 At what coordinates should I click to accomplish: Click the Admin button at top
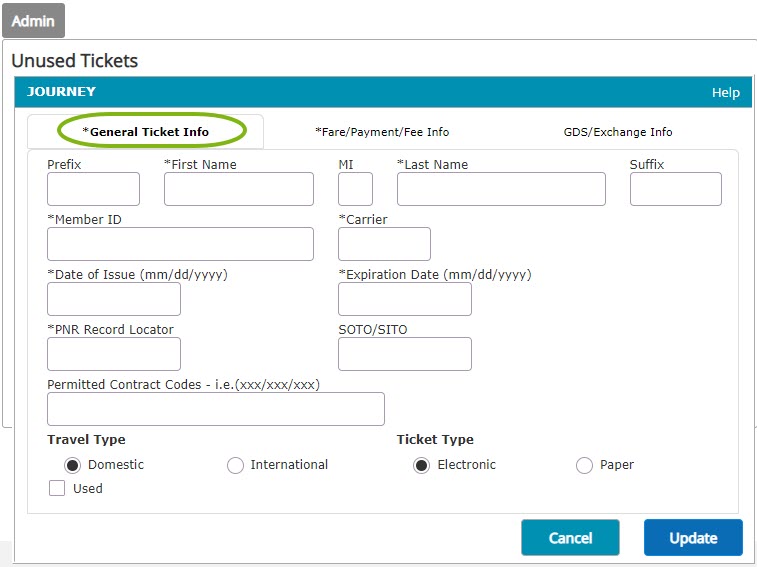click(x=33, y=20)
